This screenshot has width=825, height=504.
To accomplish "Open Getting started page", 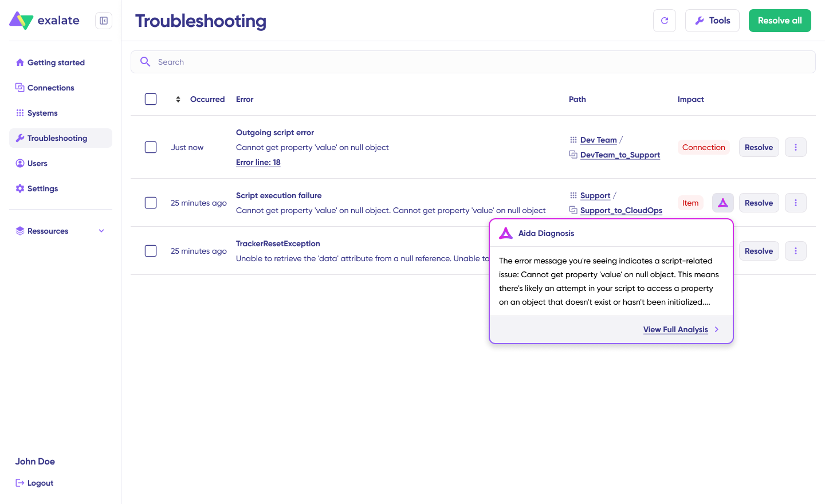I will point(61,62).
